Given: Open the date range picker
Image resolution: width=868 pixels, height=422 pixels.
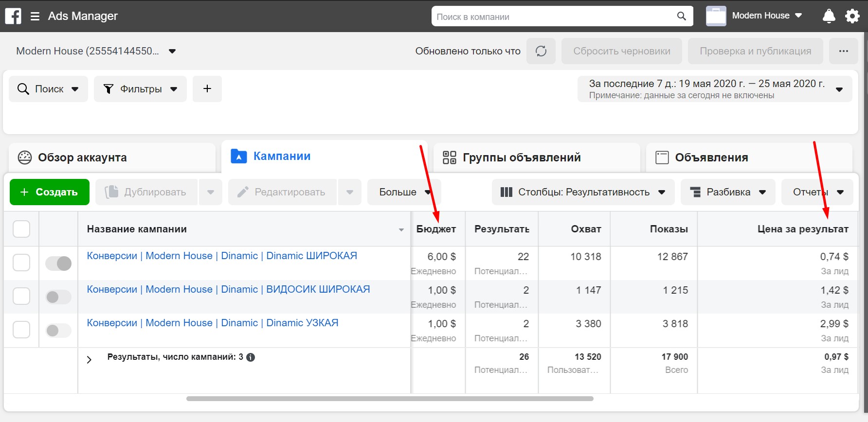Looking at the screenshot, I should point(715,89).
